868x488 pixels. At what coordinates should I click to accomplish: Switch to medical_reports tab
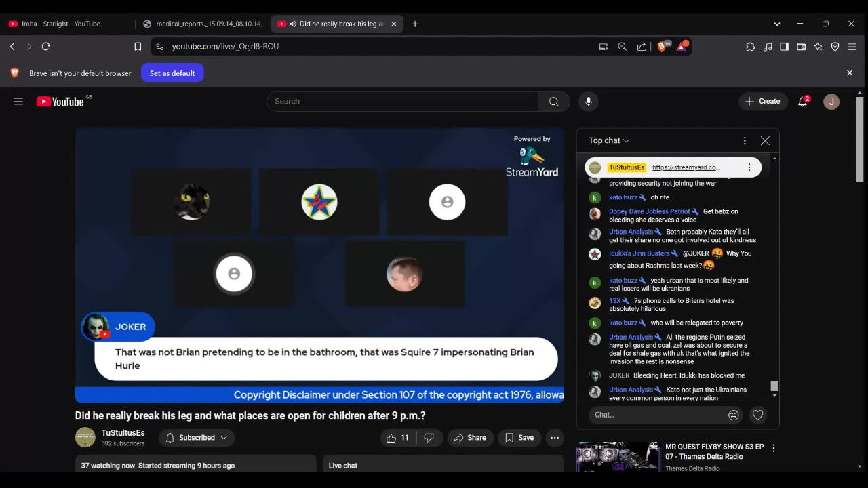pyautogui.click(x=203, y=24)
